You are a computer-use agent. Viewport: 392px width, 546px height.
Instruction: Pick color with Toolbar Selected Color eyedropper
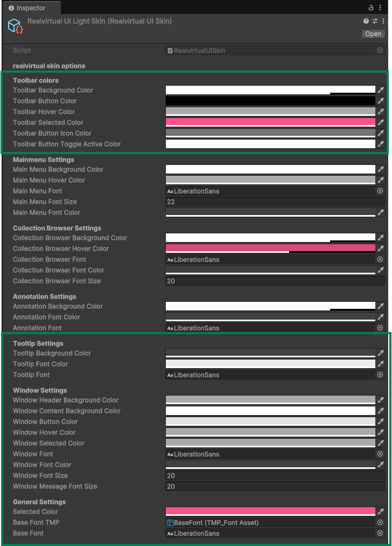pyautogui.click(x=380, y=122)
